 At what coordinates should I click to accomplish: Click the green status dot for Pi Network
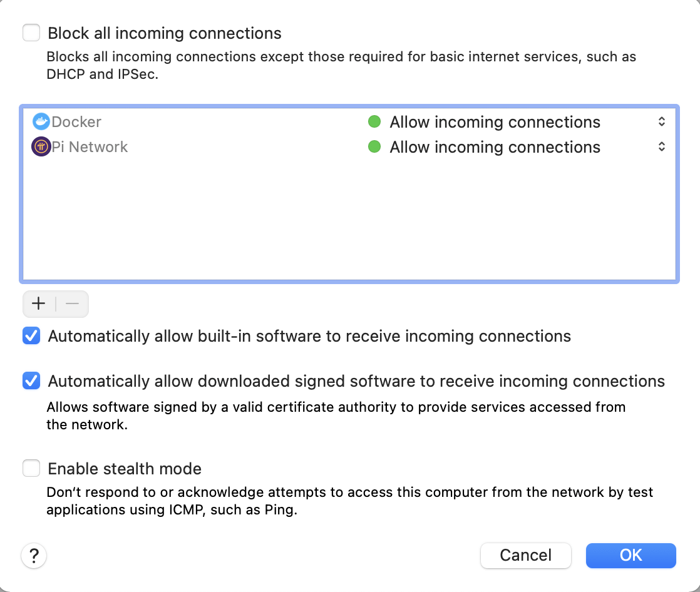374,146
